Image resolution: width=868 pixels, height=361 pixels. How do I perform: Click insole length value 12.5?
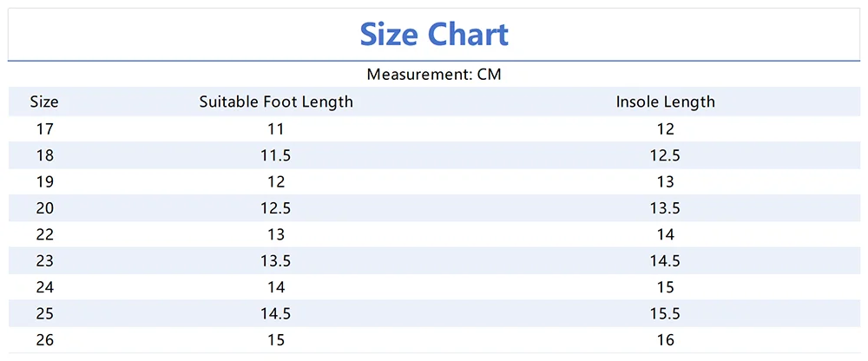[x=666, y=155]
